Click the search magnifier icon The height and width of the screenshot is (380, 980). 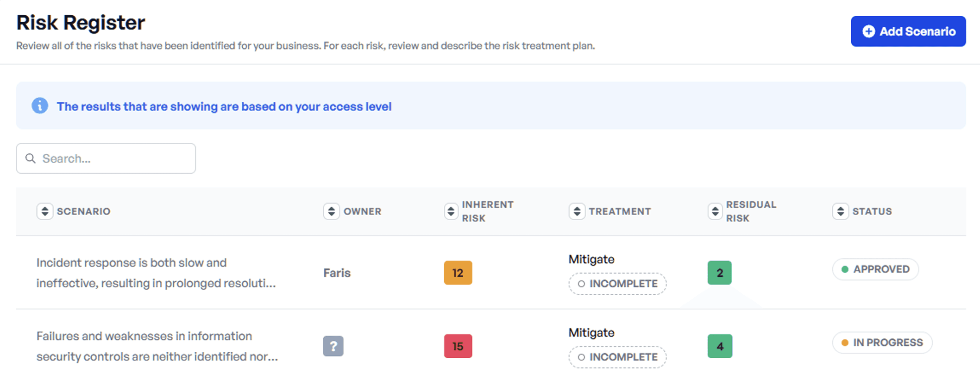tap(31, 158)
